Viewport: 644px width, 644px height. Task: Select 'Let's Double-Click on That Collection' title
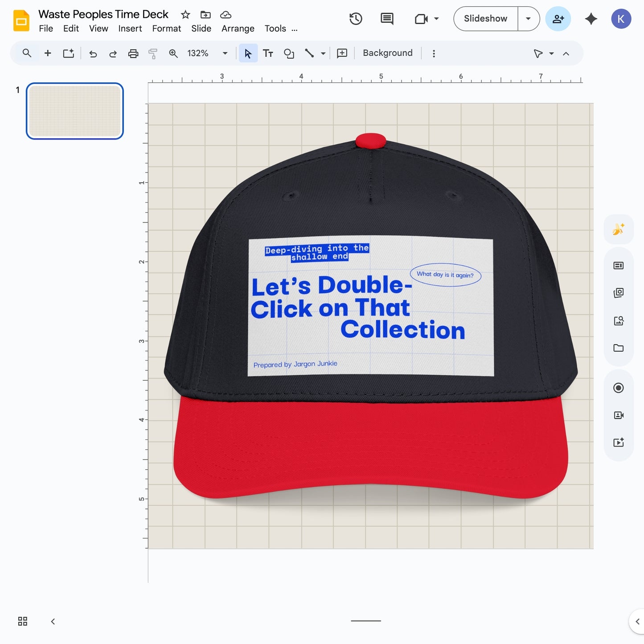[358, 308]
